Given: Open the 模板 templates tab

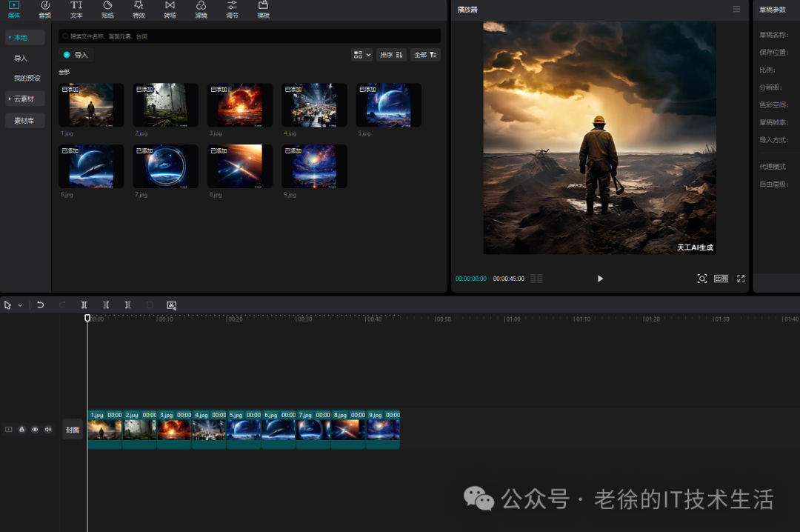Looking at the screenshot, I should click(263, 10).
